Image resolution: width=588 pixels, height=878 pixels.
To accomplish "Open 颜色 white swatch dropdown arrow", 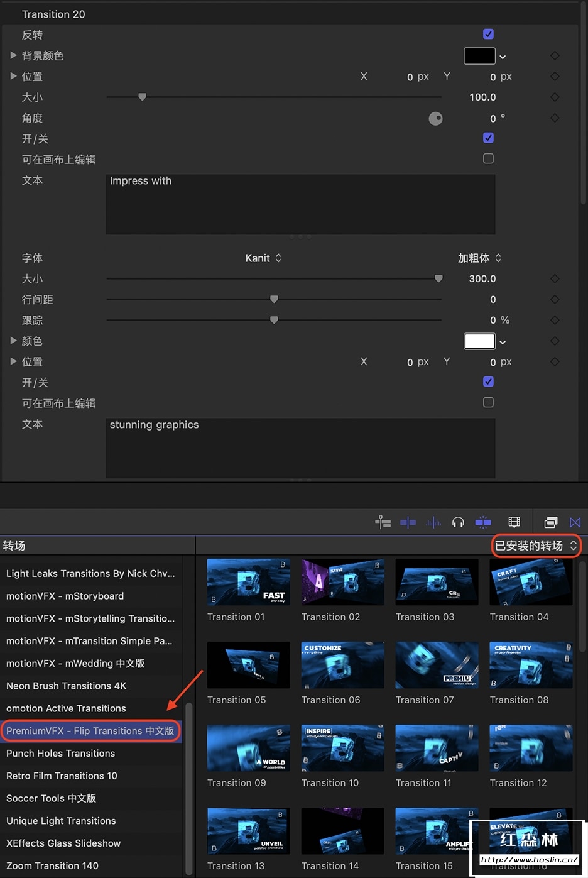I will pos(503,342).
